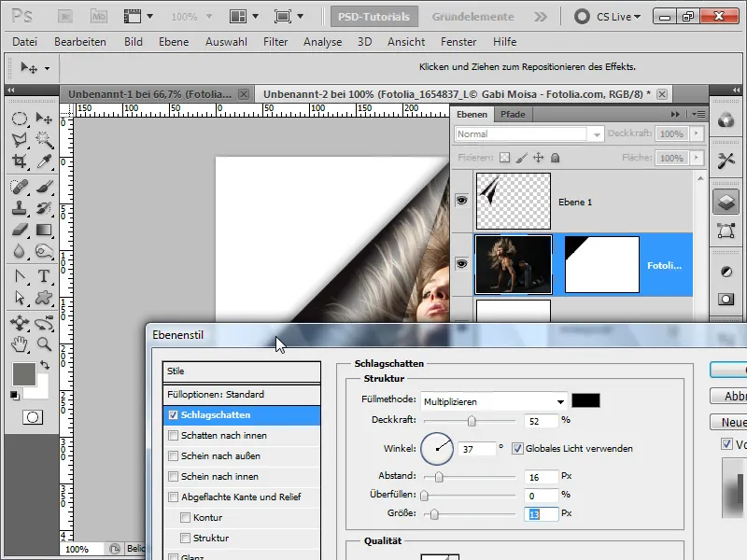The height and width of the screenshot is (560, 747).
Task: Click the Abstand slider handle
Action: [439, 477]
